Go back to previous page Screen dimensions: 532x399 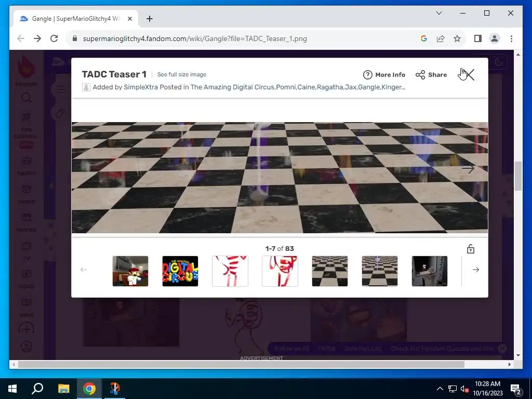pos(21,38)
